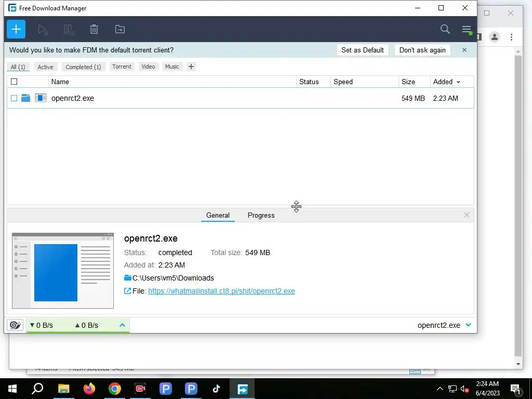Select the Video filter tab
532x399 pixels.
click(x=148, y=66)
